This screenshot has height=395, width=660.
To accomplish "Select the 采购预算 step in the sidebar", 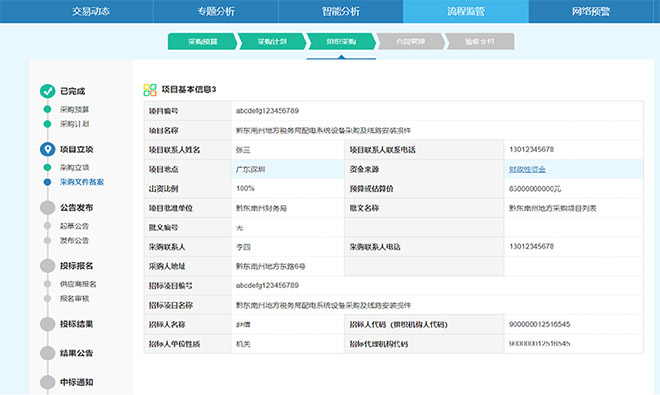I will pyautogui.click(x=75, y=109).
